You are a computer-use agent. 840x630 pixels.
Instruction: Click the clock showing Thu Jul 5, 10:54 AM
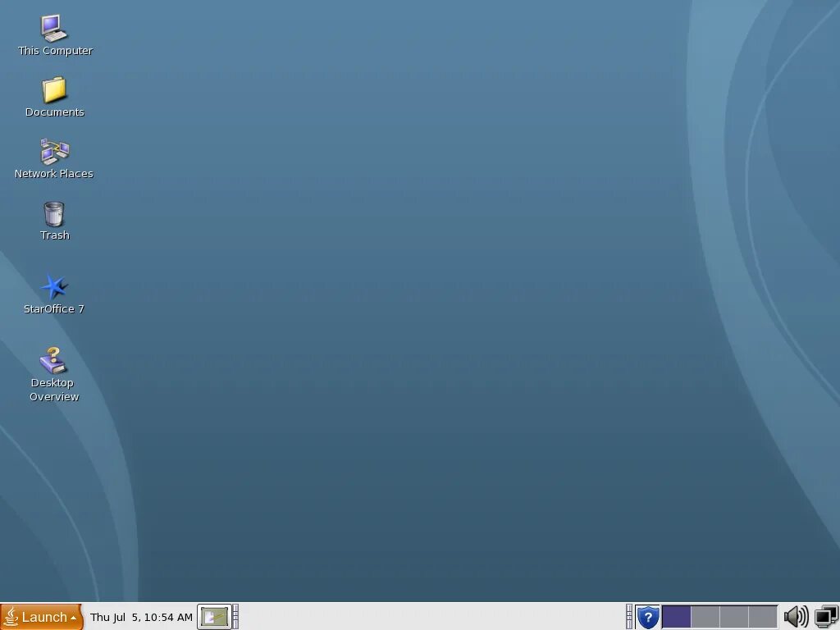[x=141, y=617]
